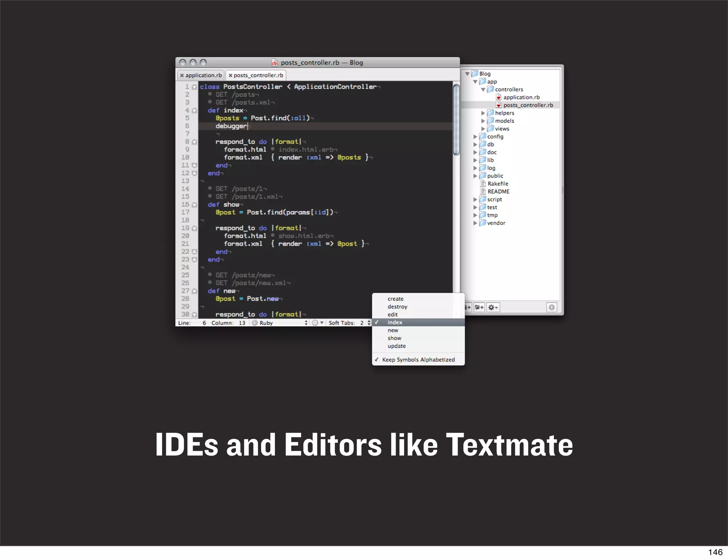Click the controllers folder icon

[491, 89]
